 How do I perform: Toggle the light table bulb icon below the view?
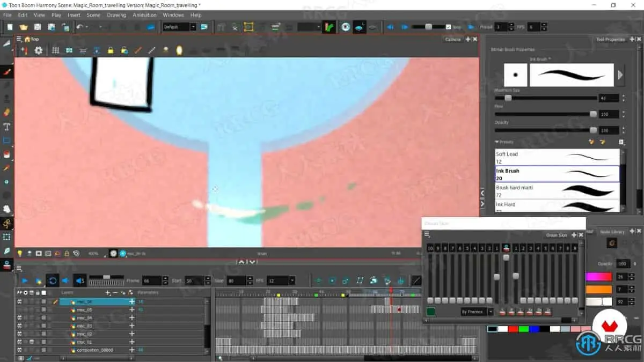pos(20,253)
